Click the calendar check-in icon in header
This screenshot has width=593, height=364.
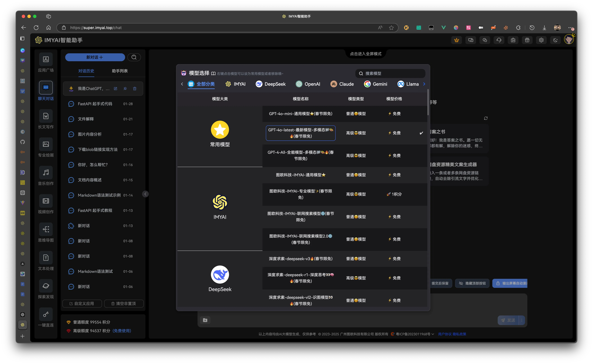[513, 40]
